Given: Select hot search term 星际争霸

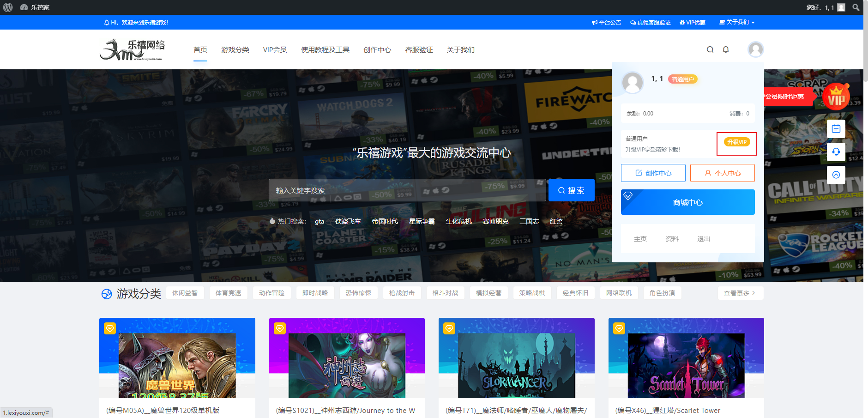Looking at the screenshot, I should (x=422, y=221).
